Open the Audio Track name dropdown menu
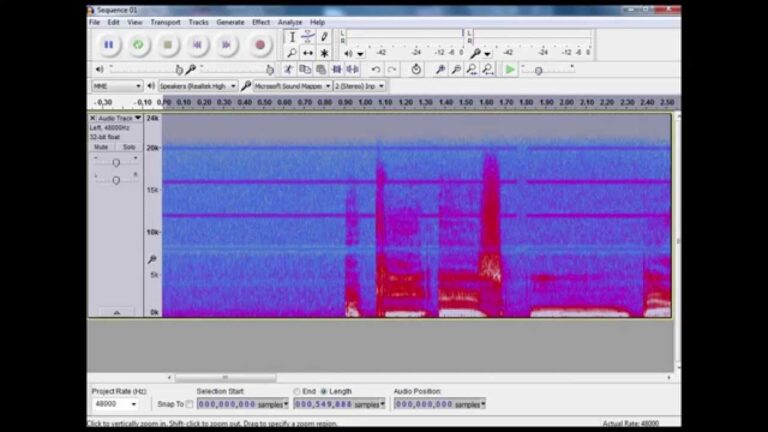 coord(138,118)
